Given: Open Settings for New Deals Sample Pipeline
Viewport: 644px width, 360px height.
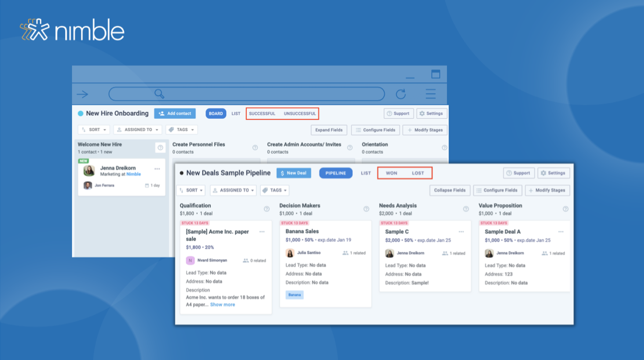Looking at the screenshot, I should (553, 173).
